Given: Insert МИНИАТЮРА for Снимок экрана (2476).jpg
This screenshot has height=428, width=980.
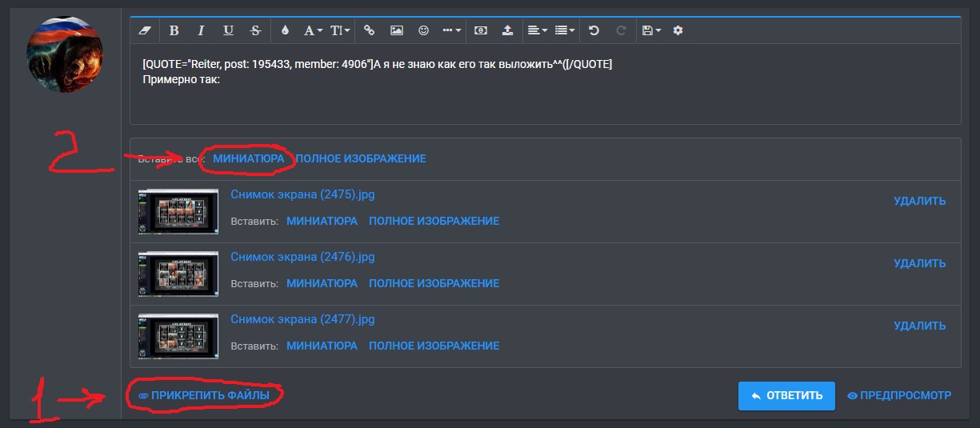Looking at the screenshot, I should (x=322, y=283).
